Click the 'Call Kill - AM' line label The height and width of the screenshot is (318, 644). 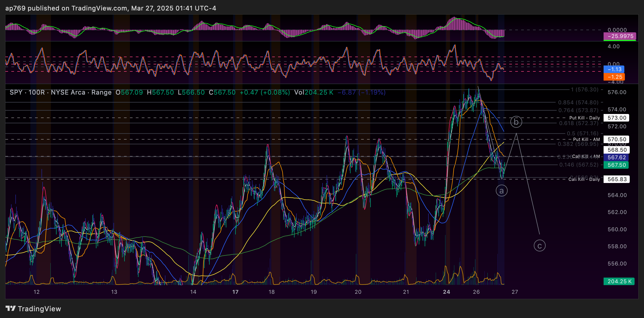pos(586,156)
